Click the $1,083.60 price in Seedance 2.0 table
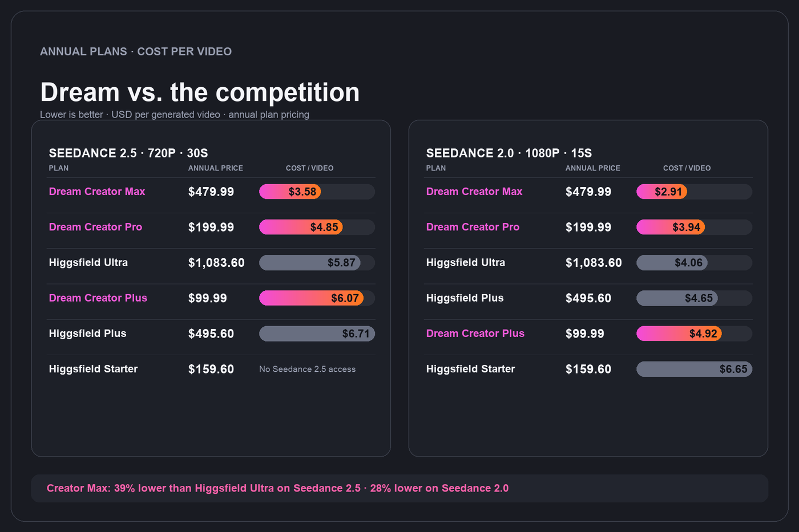This screenshot has width=799, height=532. (x=594, y=263)
